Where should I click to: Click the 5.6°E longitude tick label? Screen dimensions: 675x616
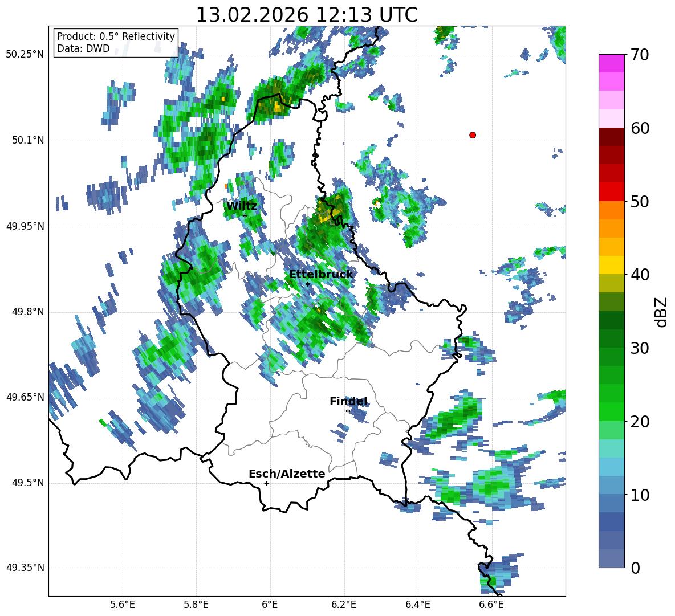tap(123, 605)
